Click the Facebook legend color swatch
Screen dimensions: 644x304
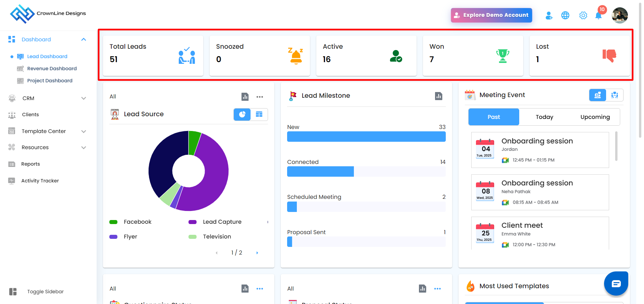point(113,222)
